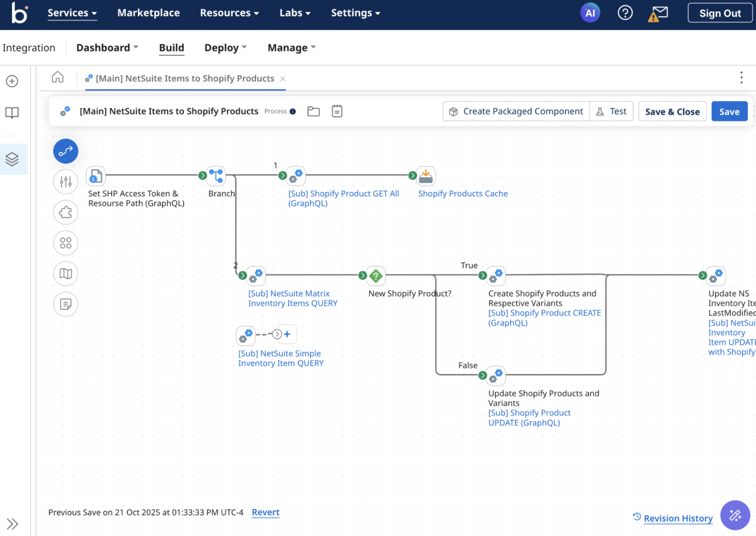Click the Save button
756x536 pixels.
[x=729, y=111]
